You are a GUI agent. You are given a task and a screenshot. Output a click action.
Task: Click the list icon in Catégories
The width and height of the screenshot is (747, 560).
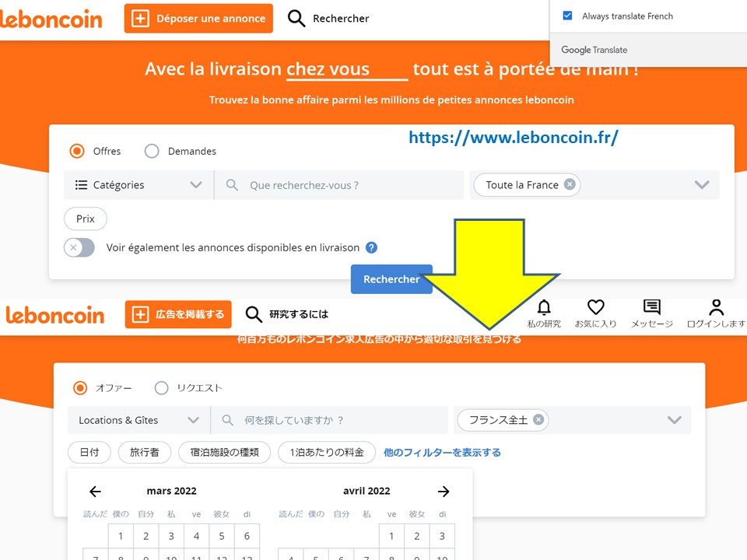81,185
